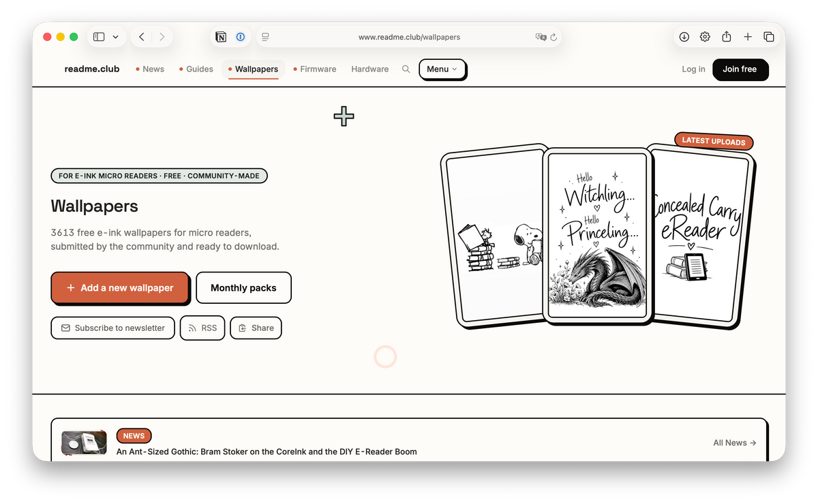The height and width of the screenshot is (504, 818).
Task: Choose Subscribe to newsletter
Action: click(112, 328)
